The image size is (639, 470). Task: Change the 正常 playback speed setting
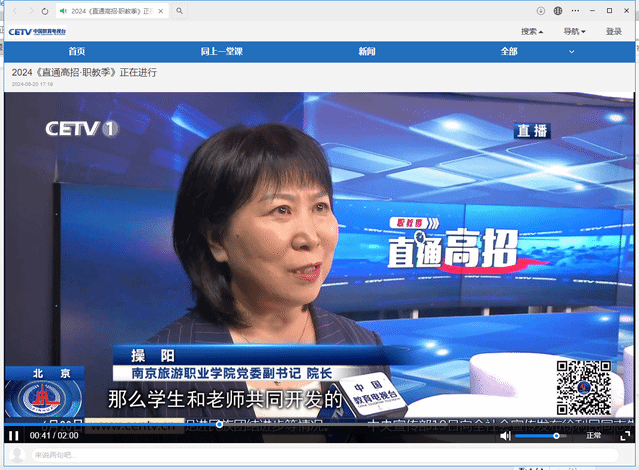coord(594,436)
